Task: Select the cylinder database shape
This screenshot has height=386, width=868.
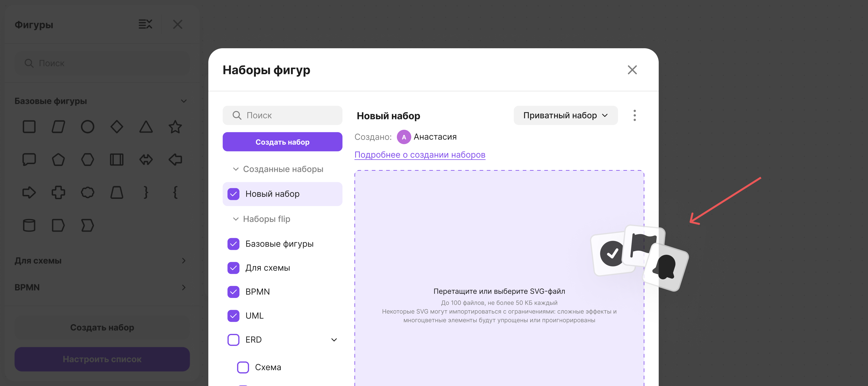Action: (29, 225)
